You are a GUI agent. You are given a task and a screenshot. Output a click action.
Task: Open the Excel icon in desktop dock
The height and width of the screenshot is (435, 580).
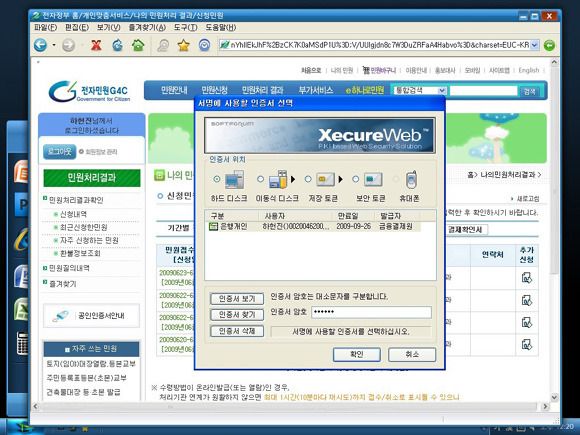[21, 309]
